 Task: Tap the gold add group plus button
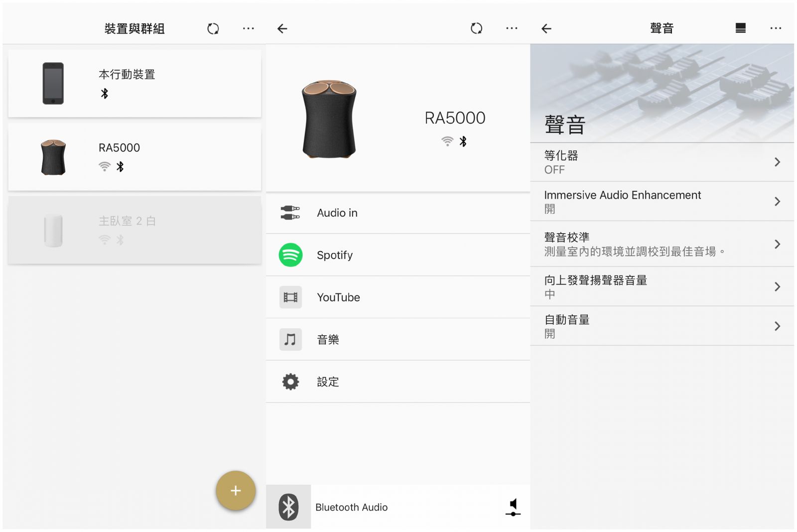coord(236,491)
